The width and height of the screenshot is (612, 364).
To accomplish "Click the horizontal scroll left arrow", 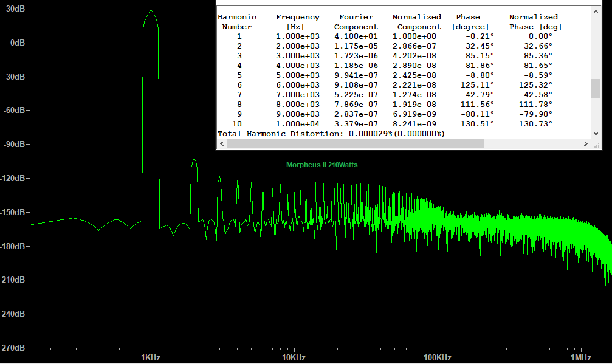I will click(x=222, y=143).
